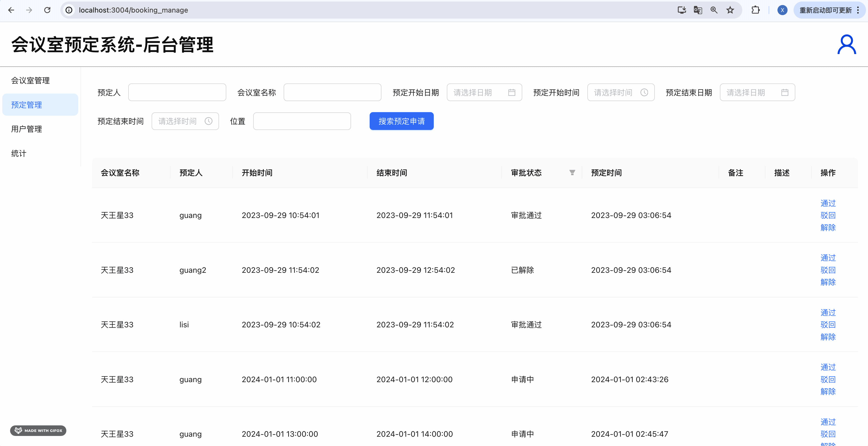
Task: Click the browser zoom magnifier icon
Action: (714, 10)
